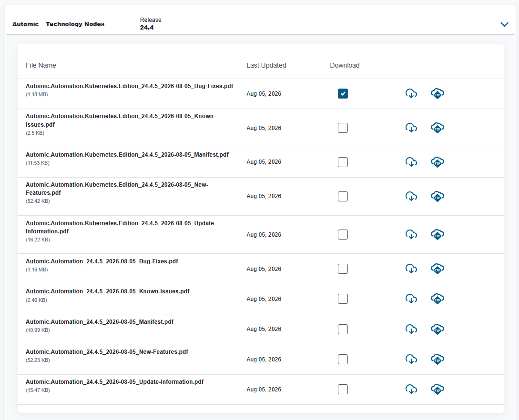The height and width of the screenshot is (420, 519).
Task: Use FTP icon for Kubernetes Edition Manifest.pdf
Action: [x=437, y=162]
